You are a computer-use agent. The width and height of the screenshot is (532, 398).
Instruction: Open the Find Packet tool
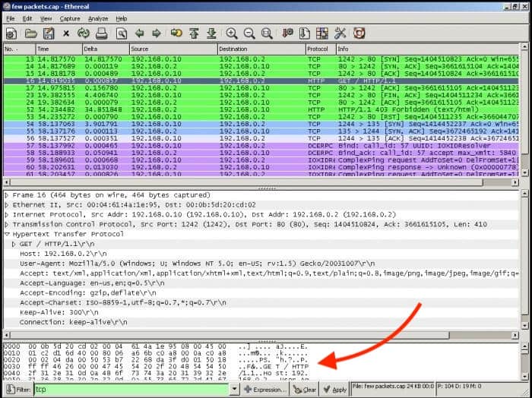(122, 33)
